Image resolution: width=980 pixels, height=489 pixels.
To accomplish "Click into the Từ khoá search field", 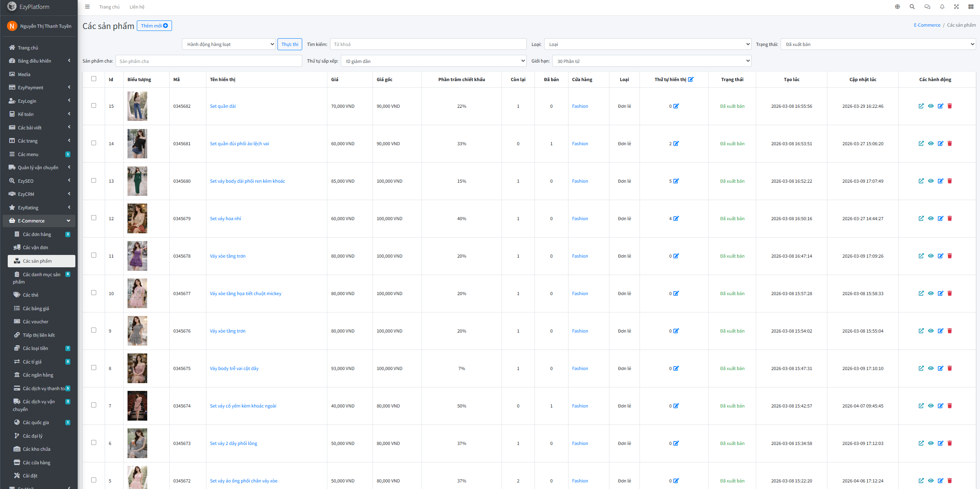I will coord(428,44).
